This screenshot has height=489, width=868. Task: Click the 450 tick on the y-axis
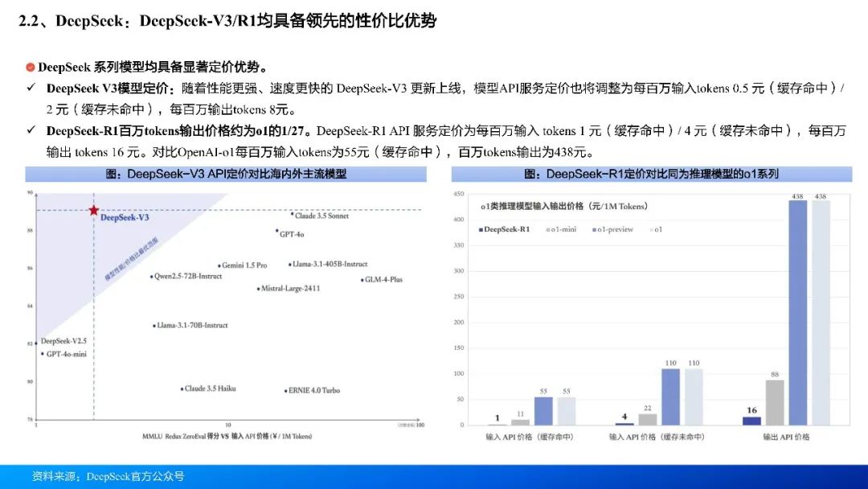pyautogui.click(x=459, y=194)
